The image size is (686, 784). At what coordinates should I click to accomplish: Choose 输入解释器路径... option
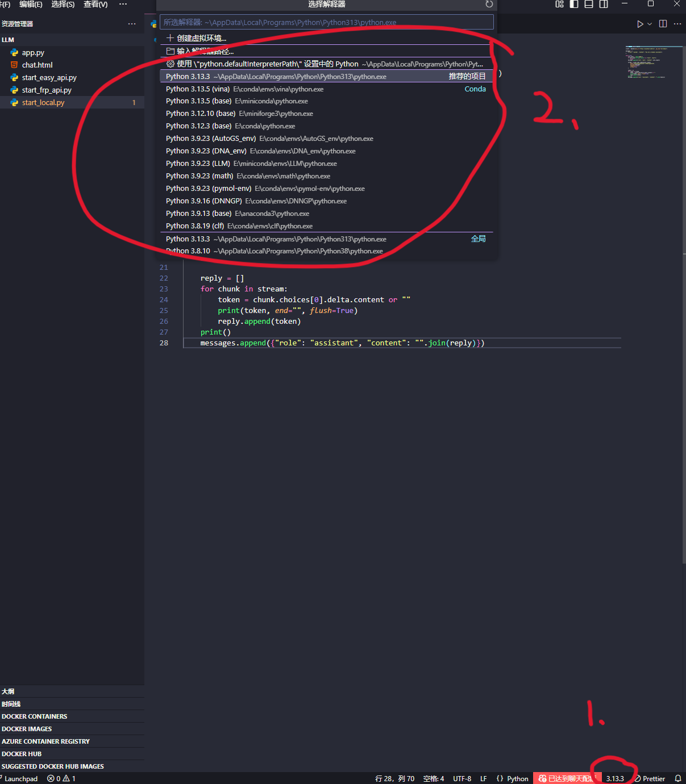pos(326,51)
